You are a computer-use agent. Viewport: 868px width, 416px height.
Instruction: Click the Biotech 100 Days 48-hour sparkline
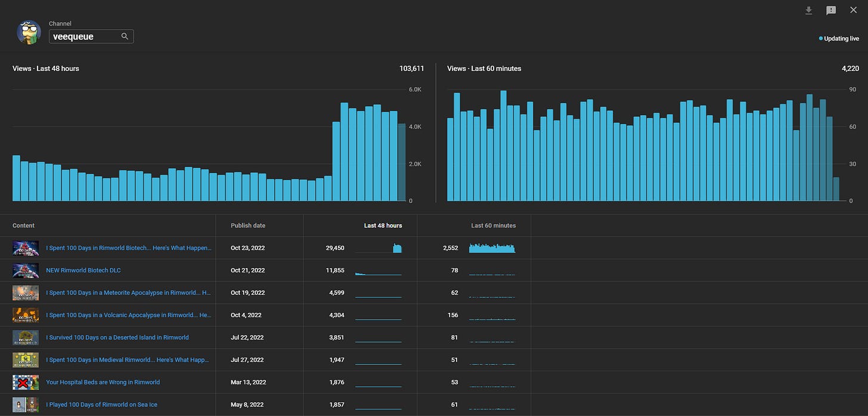[x=379, y=248]
